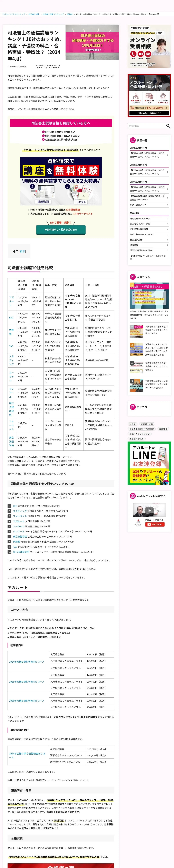This screenshot has height=868, width=174.
Task: Play the YouTube video thumbnail
Action: 149,510
